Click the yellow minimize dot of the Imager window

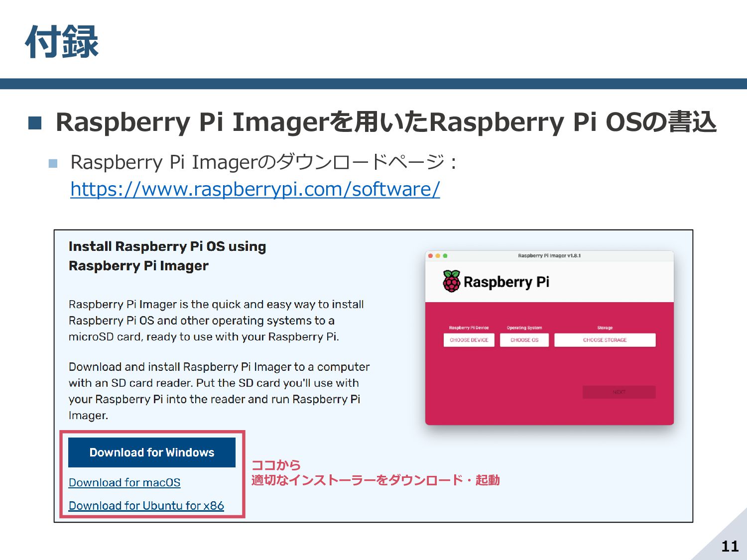click(x=438, y=256)
